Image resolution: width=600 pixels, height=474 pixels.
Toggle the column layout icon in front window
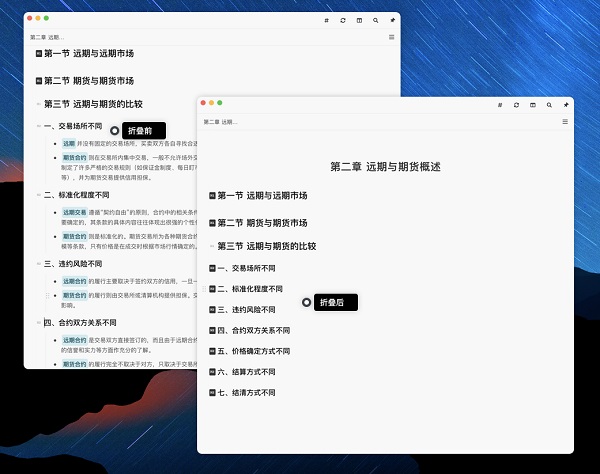[533, 105]
